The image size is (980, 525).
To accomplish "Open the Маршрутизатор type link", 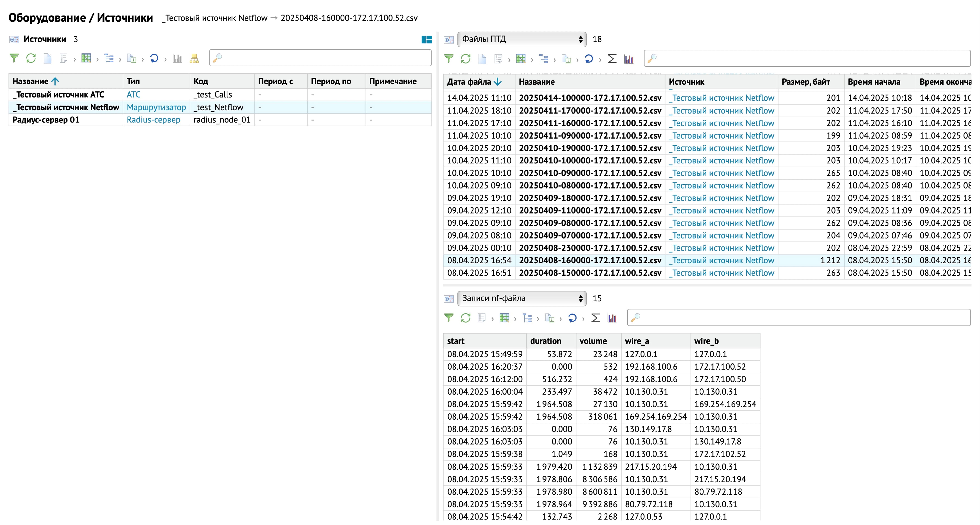I will point(156,107).
